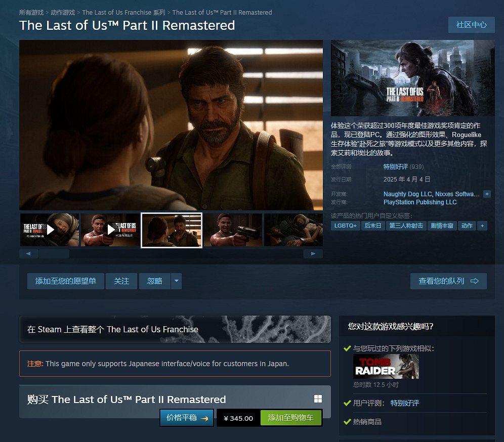Toggle 忽略 to ignore this game
Image resolution: width=504 pixels, height=442 pixels.
click(x=154, y=281)
